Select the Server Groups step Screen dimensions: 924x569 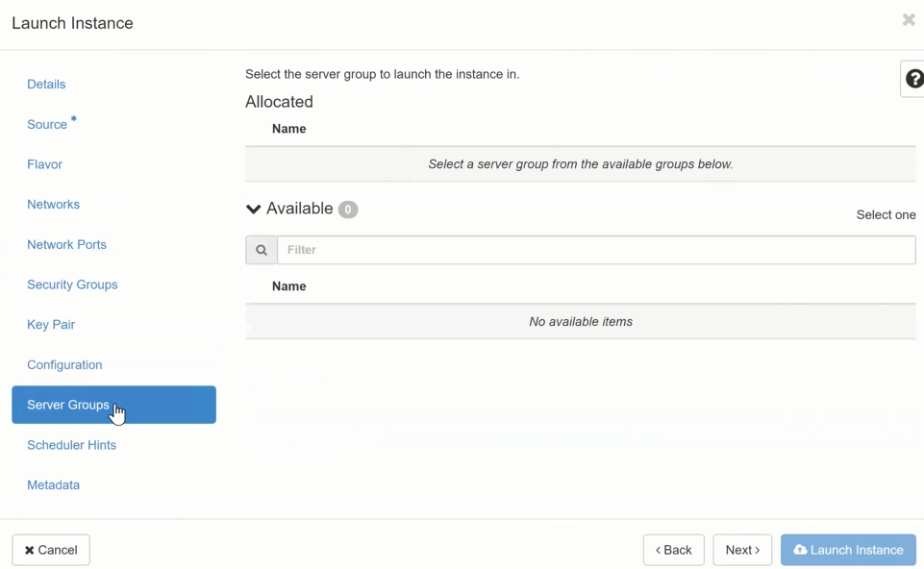68,405
